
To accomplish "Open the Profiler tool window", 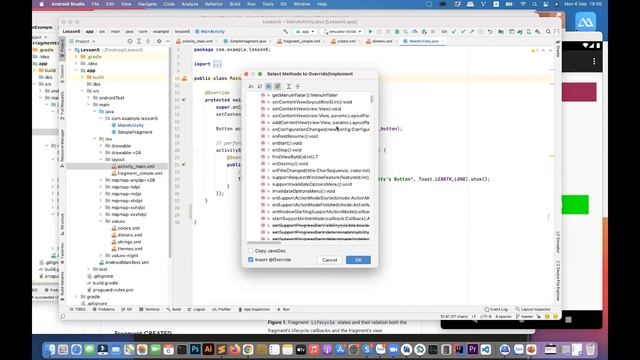I will click(222, 309).
